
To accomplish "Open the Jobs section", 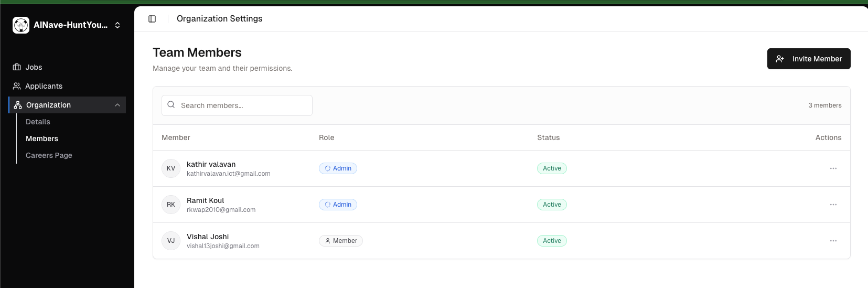I will 34,67.
